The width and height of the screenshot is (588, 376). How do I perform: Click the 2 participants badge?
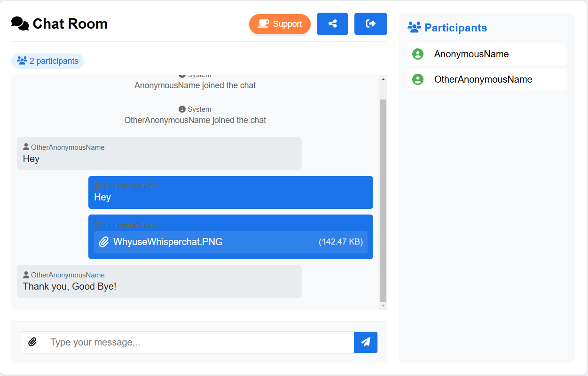click(x=47, y=61)
